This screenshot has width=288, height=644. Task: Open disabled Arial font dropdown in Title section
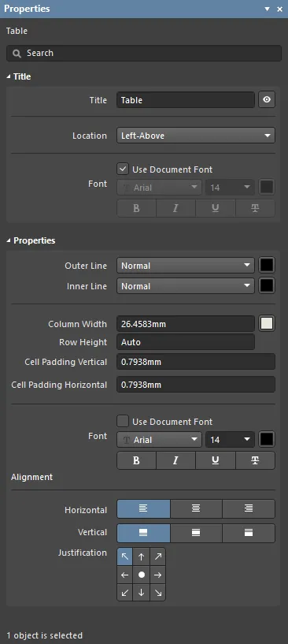160,188
